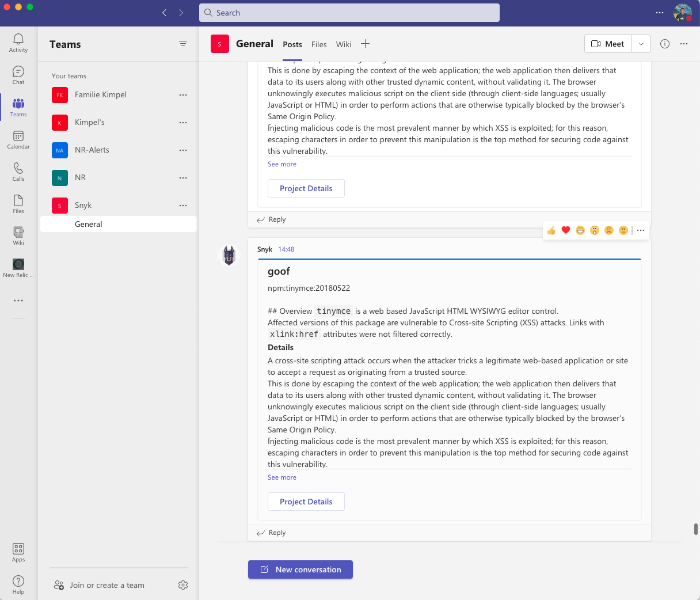Switch to the Files tab in the channel header
This screenshot has width=700, height=600.
click(x=319, y=44)
